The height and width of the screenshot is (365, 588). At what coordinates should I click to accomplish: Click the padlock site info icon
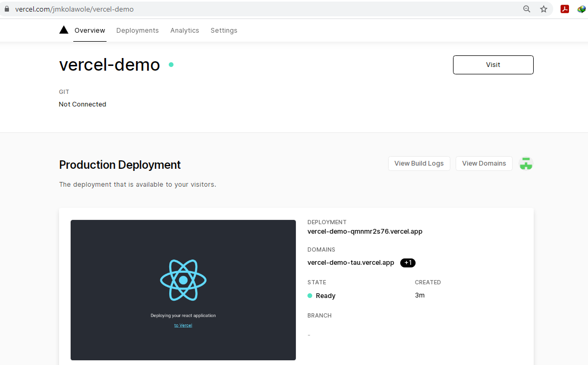click(7, 9)
